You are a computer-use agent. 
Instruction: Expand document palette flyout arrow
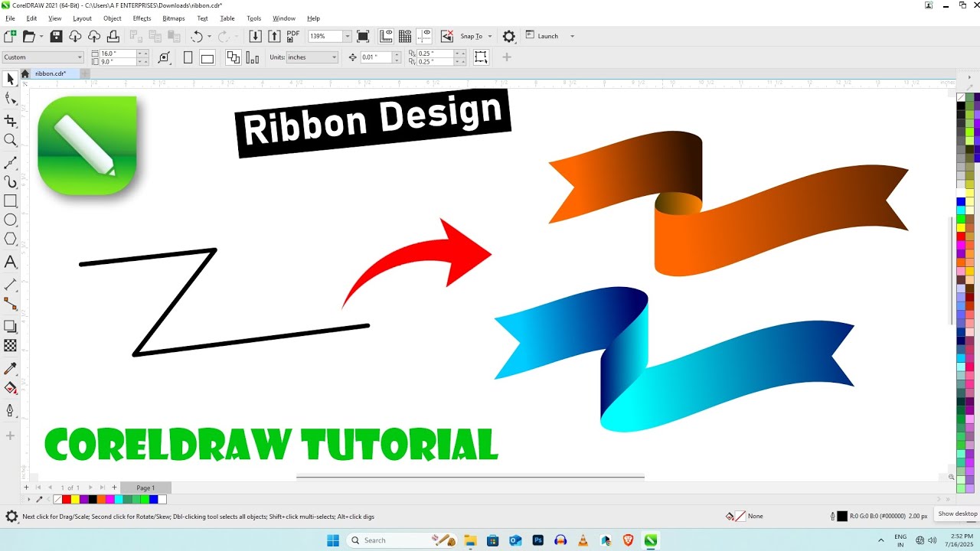click(29, 500)
